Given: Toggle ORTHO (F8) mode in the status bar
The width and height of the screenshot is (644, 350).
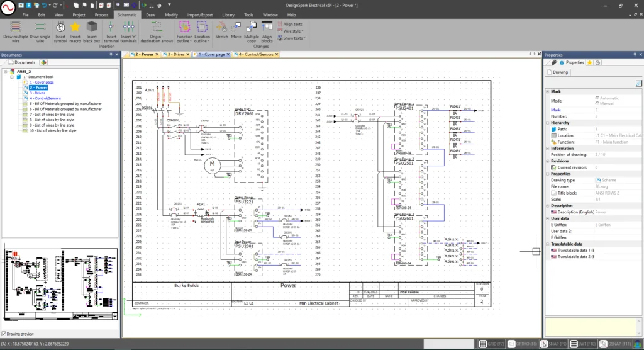Looking at the screenshot, I should tap(522, 344).
